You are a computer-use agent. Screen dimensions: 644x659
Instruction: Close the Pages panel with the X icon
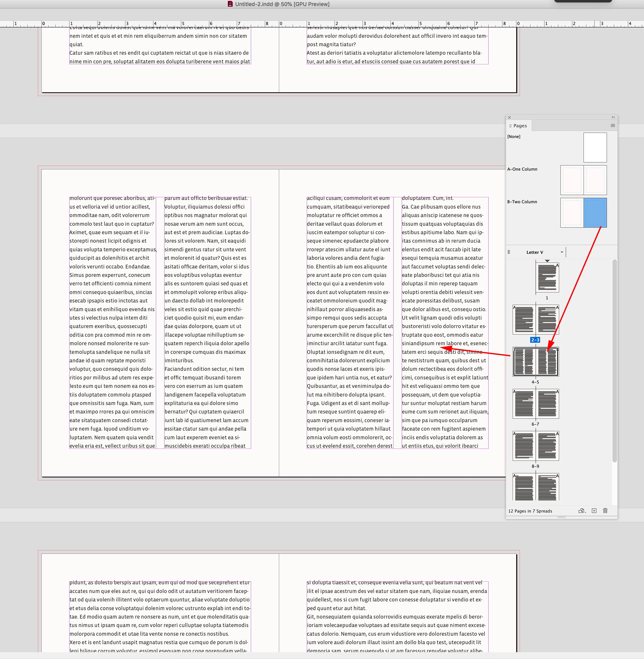click(509, 117)
